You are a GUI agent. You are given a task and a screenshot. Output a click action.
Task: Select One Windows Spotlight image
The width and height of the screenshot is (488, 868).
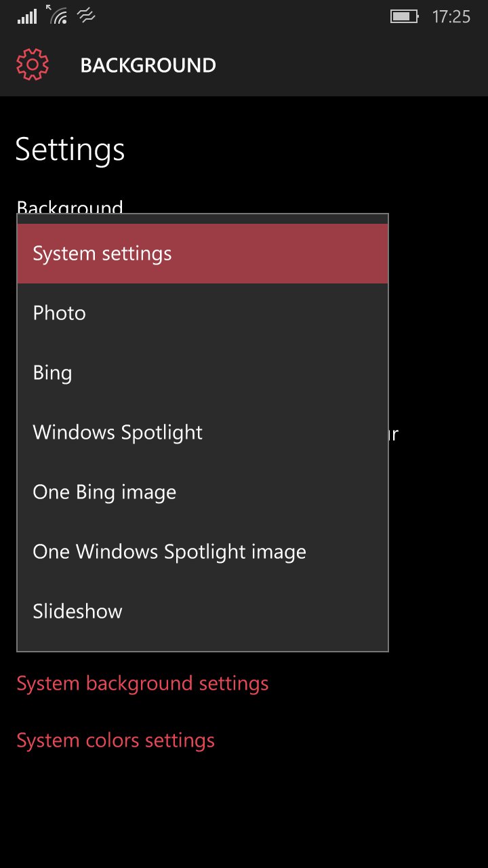pyautogui.click(x=203, y=552)
